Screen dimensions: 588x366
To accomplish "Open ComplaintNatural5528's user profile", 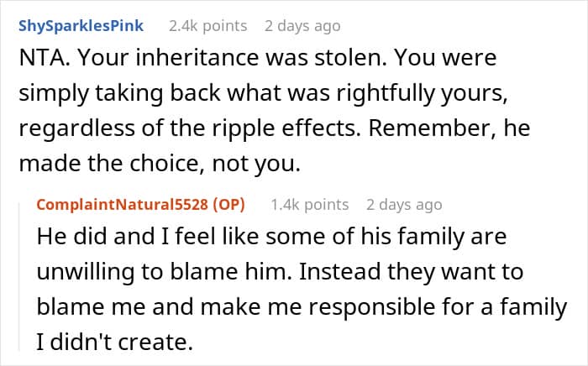I will point(123,205).
